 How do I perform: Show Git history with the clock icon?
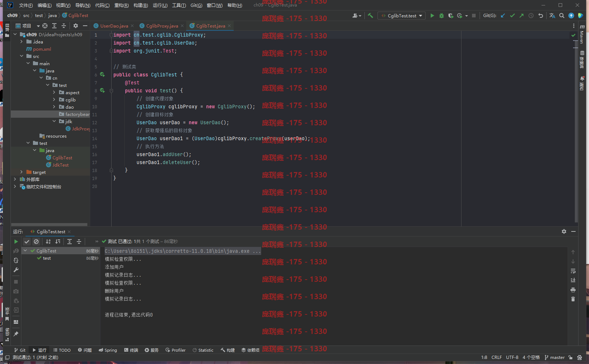coord(531,16)
